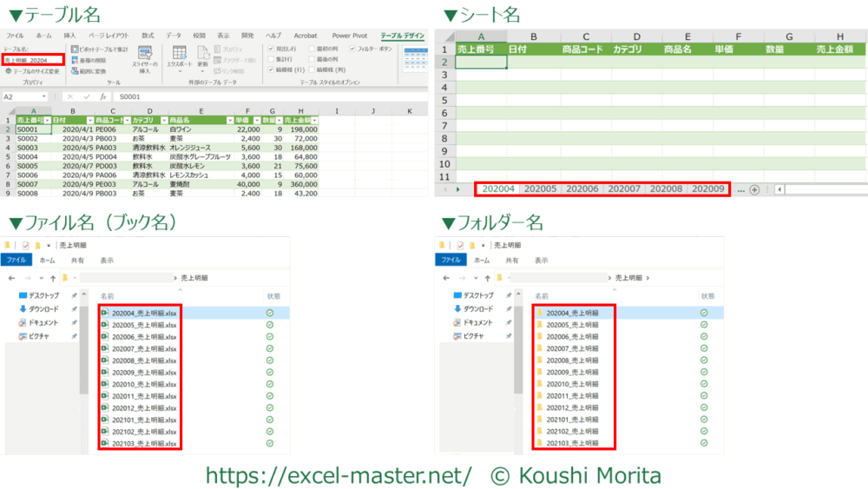Image resolution: width=868 pixels, height=489 pixels.
Task: Click the Refresh (更新) icon in ribbon
Action: [x=202, y=56]
